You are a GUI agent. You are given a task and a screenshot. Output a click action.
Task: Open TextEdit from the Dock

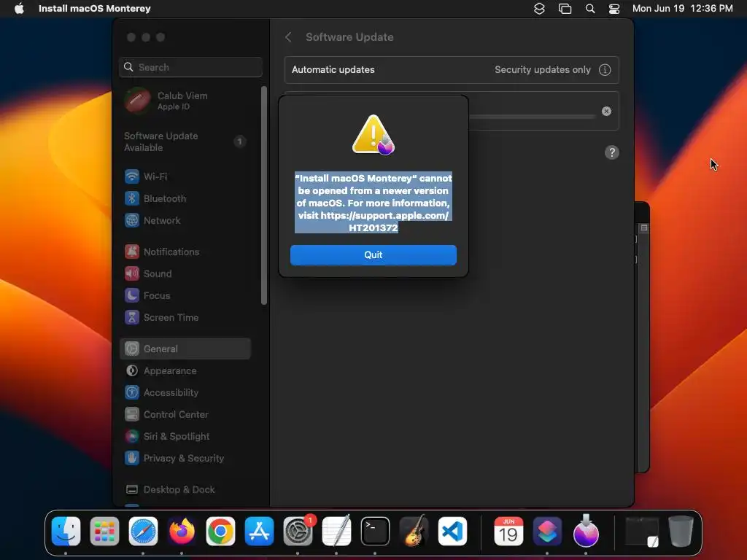(x=336, y=531)
